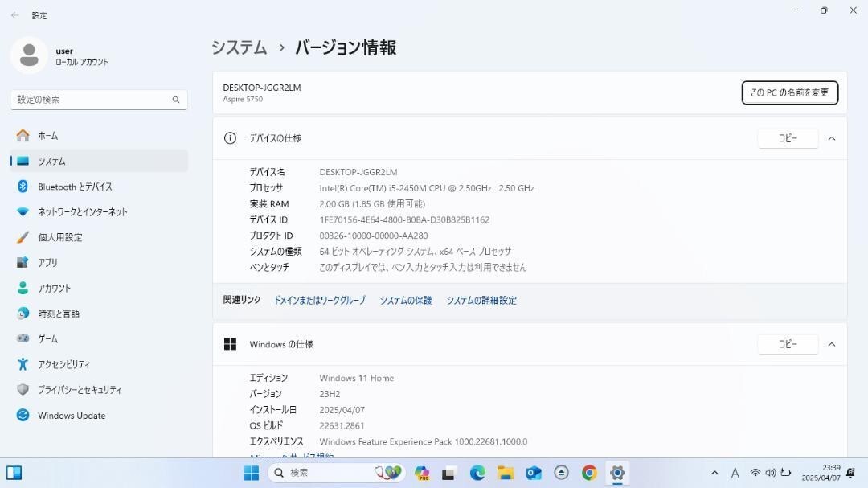The image size is (868, 488).
Task: Open the widgets button in taskbar
Action: (x=14, y=473)
